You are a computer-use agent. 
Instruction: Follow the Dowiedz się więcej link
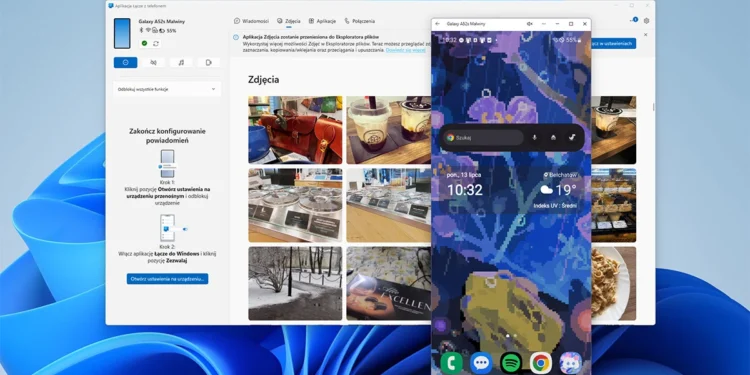406,50
